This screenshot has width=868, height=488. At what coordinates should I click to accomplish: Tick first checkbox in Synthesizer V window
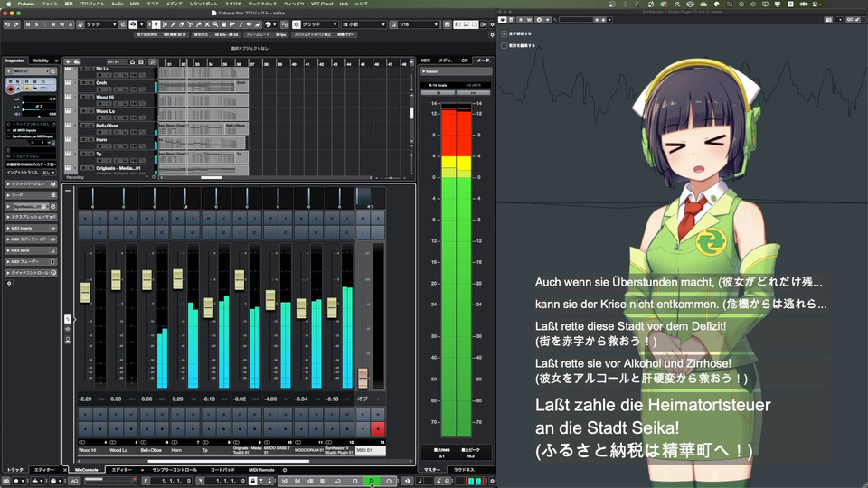coord(504,33)
